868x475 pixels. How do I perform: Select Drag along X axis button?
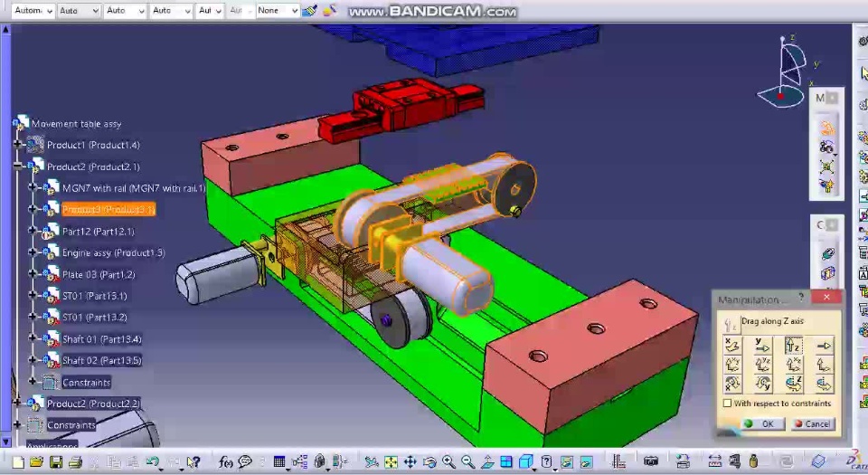tap(732, 346)
